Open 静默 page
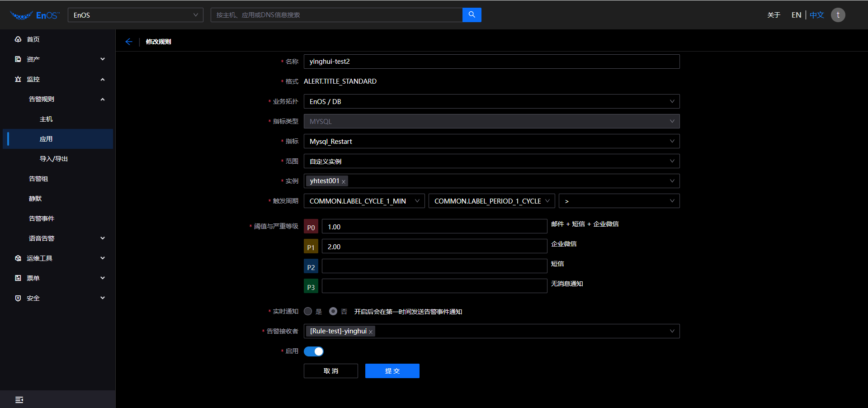Image resolution: width=868 pixels, height=408 pixels. click(35, 199)
